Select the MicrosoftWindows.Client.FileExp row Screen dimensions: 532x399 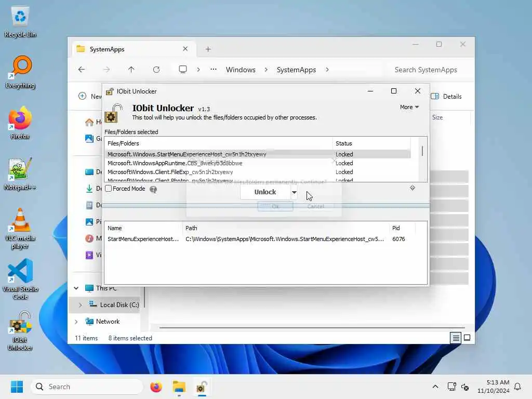258,172
